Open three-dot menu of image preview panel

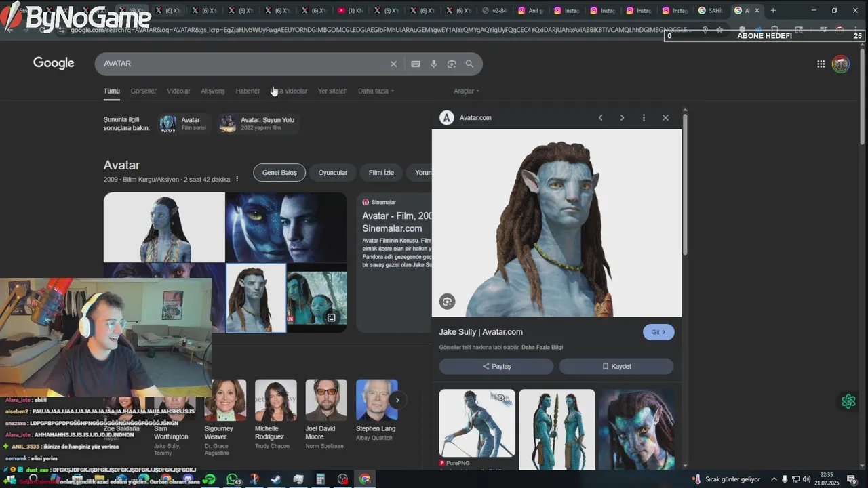coord(644,118)
